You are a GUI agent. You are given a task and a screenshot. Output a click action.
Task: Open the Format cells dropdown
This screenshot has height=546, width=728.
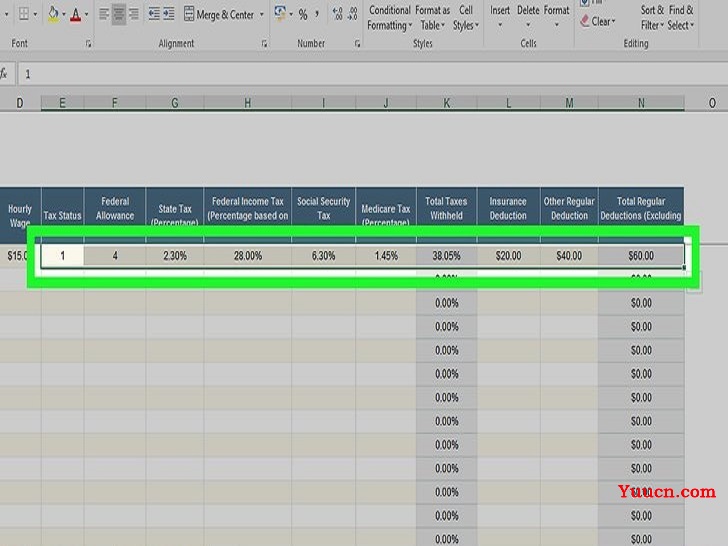coord(556,16)
